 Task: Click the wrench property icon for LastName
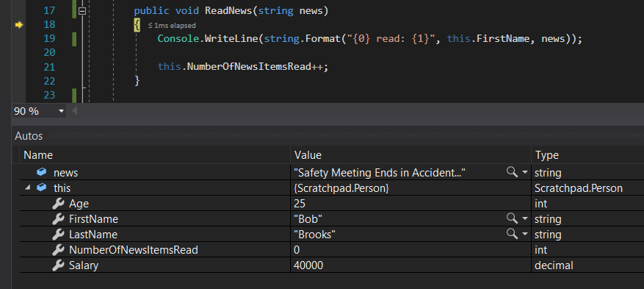point(58,235)
